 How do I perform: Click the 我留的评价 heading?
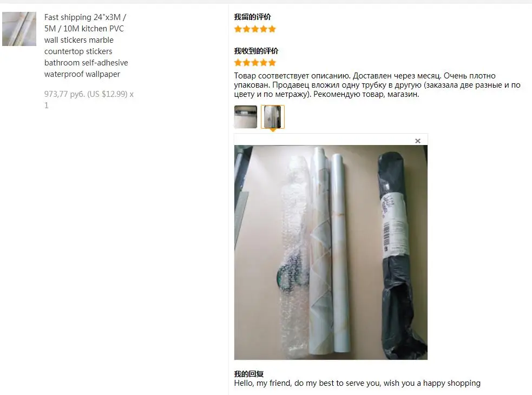coord(252,17)
